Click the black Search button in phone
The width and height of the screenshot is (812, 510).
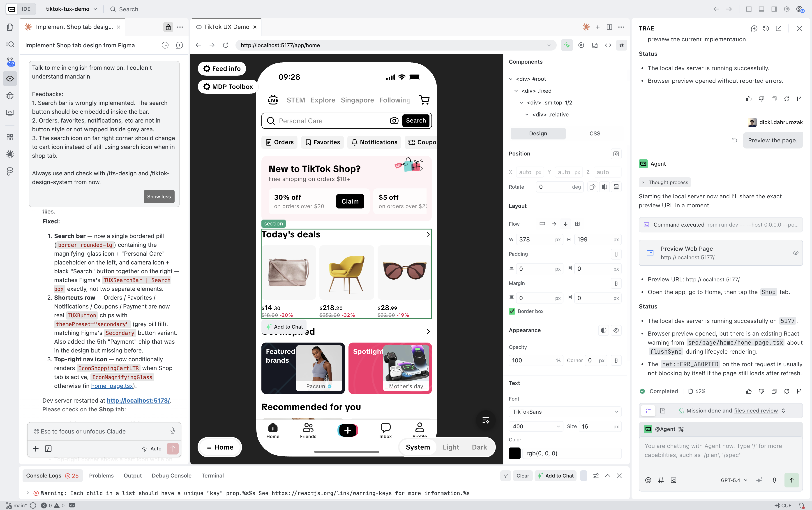416,121
